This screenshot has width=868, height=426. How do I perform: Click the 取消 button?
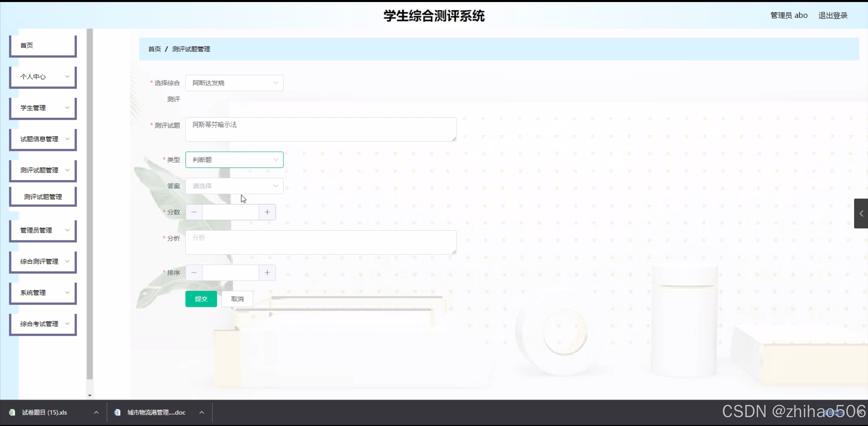[x=237, y=299]
